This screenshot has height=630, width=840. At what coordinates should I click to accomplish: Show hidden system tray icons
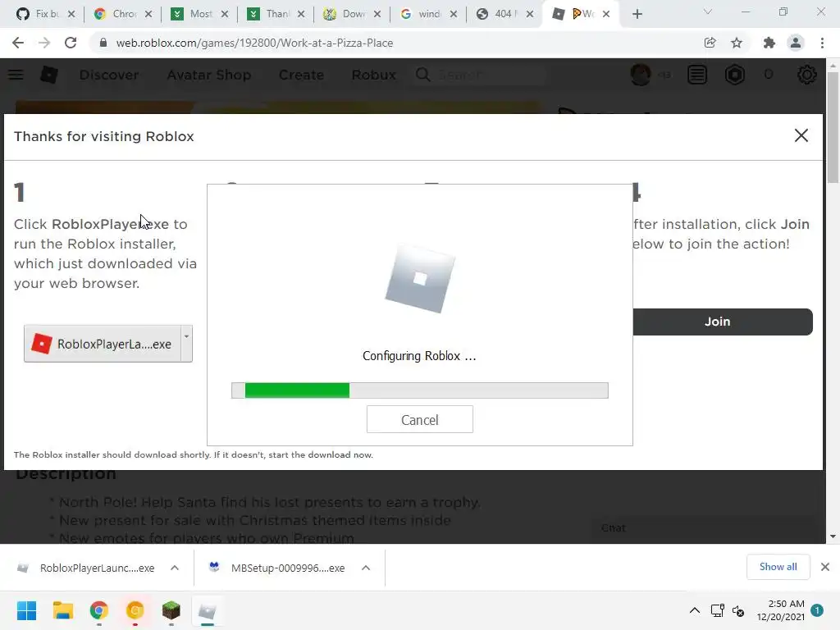[x=694, y=610]
